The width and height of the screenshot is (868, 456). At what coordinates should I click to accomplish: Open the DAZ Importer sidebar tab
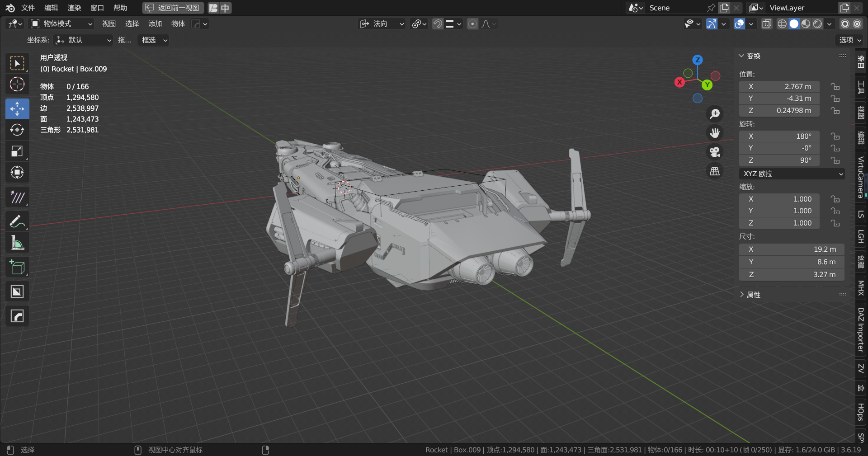pos(861,330)
